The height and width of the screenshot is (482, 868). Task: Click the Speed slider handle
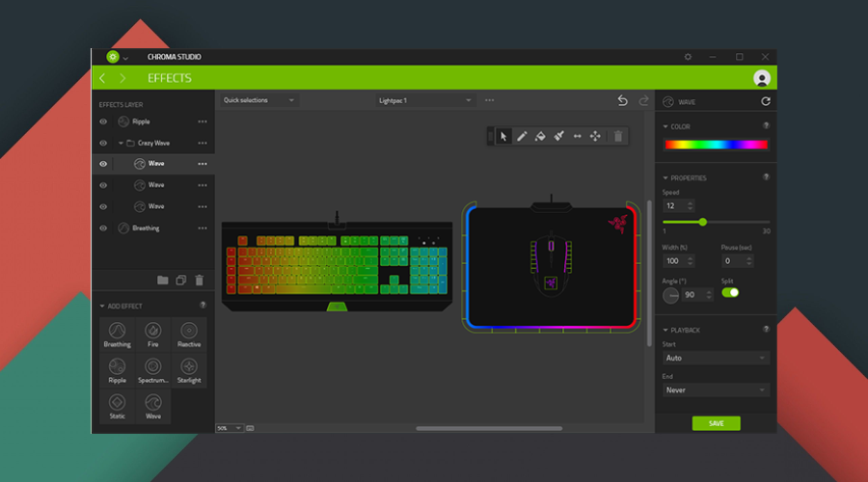click(x=702, y=222)
